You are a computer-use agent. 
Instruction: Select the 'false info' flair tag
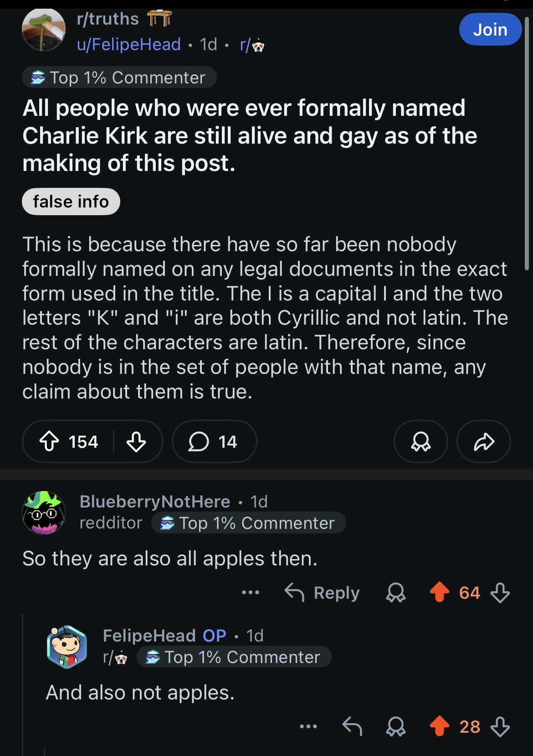click(71, 202)
